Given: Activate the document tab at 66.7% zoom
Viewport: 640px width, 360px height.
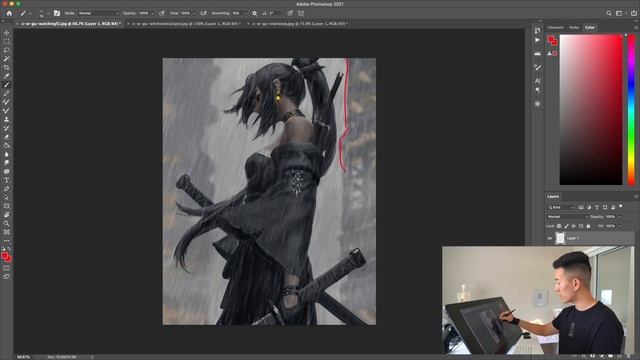Looking at the screenshot, I should click(x=70, y=24).
